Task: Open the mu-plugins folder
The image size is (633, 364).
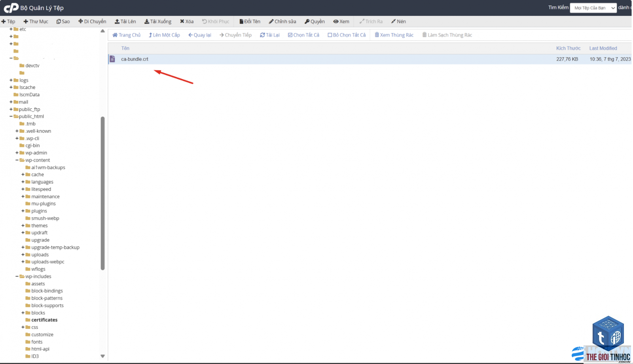Action: pyautogui.click(x=44, y=204)
